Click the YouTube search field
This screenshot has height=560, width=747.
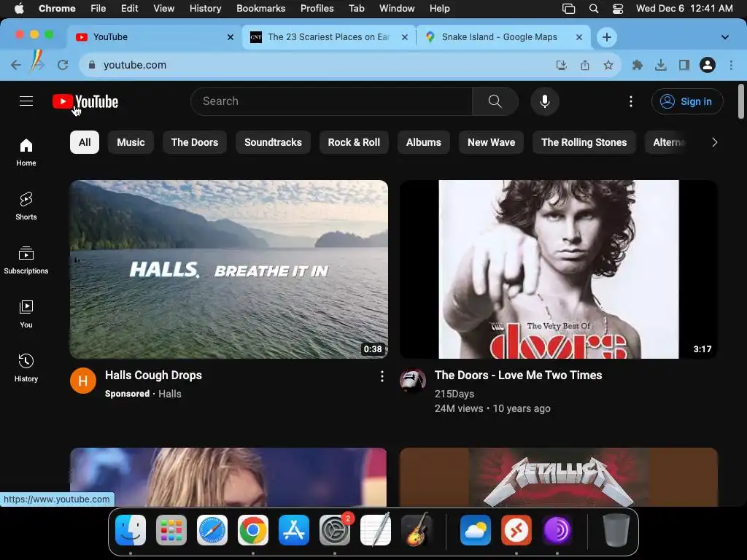pyautogui.click(x=331, y=101)
